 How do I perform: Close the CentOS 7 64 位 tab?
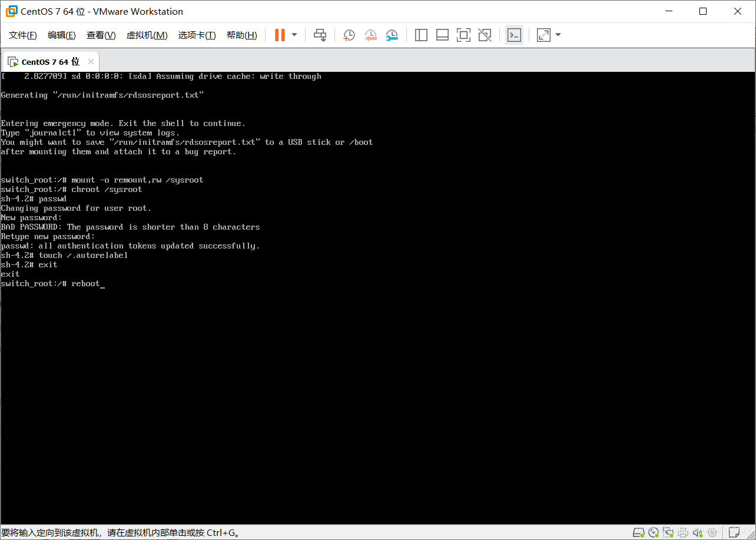pos(91,62)
